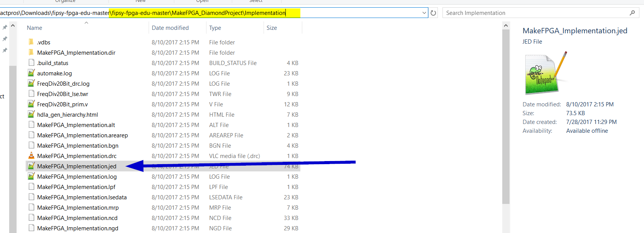The width and height of the screenshot is (644, 233).
Task: Click the Notepad++ preview thumbnail in details pane
Action: click(545, 73)
